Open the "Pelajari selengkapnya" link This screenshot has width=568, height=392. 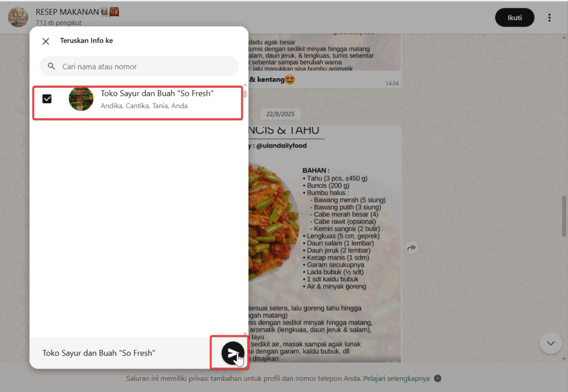[396, 379]
